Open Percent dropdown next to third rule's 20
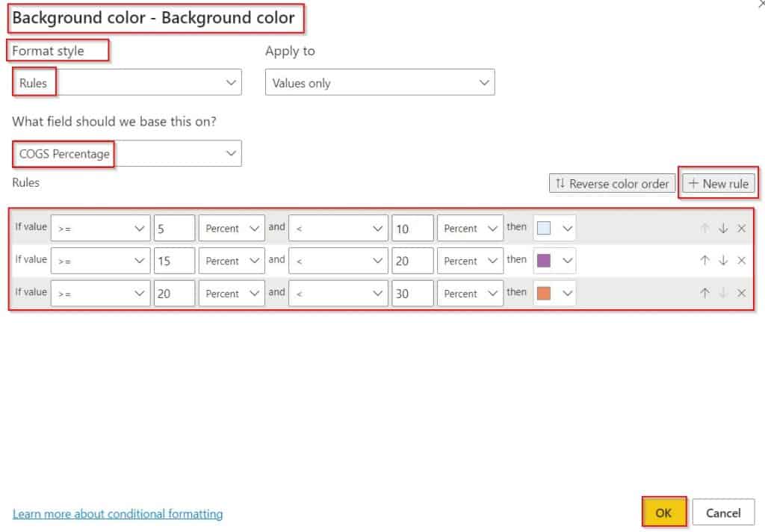Viewport: 765px width, 532px height. pyautogui.click(x=232, y=294)
